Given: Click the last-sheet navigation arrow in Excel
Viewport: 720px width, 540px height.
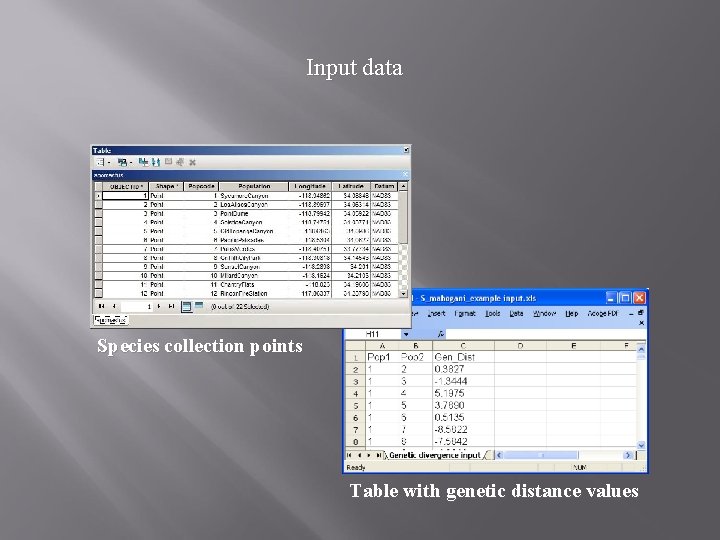Looking at the screenshot, I should click(378, 455).
